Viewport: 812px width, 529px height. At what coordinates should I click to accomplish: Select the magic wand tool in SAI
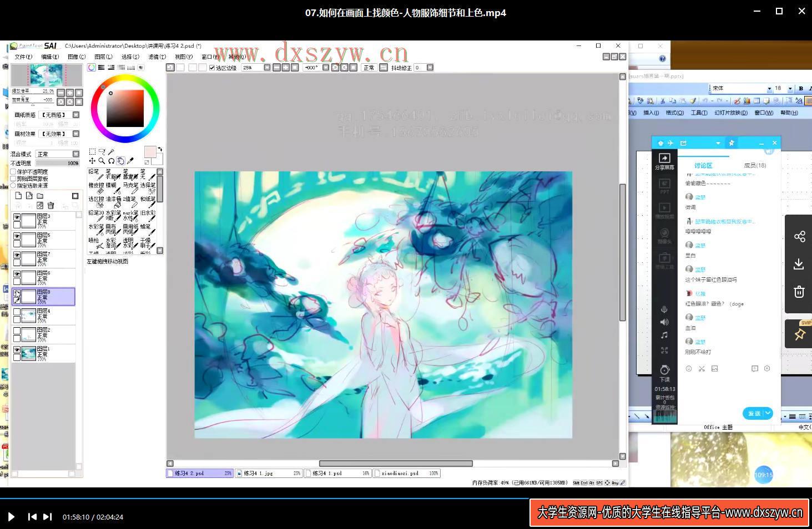[111, 151]
